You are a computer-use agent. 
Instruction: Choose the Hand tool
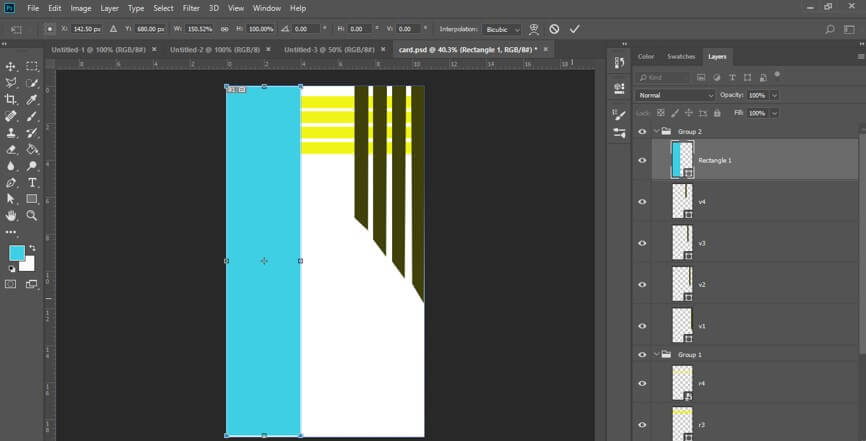point(11,215)
